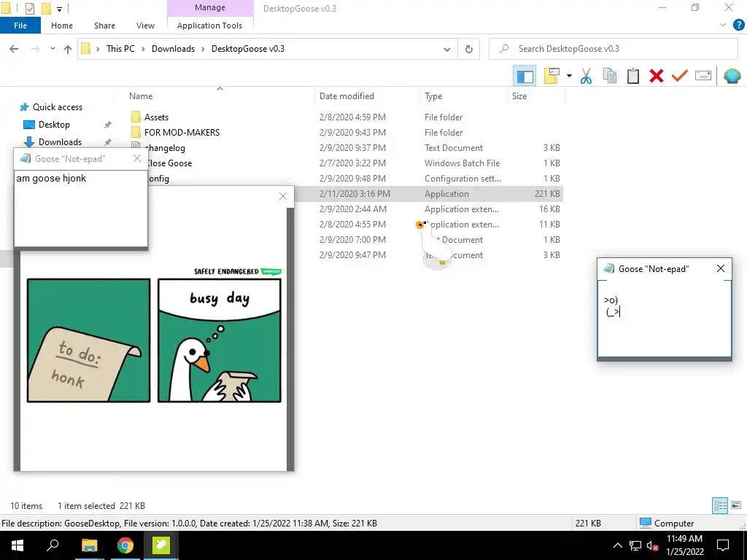
Task: Launch Google Chrome from the taskbar
Action: click(125, 545)
